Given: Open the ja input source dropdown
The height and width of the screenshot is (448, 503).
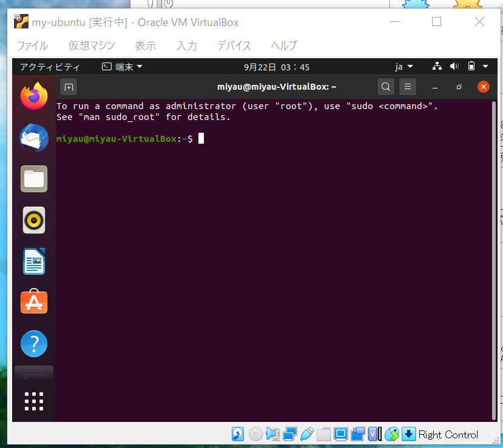Looking at the screenshot, I should click(404, 67).
